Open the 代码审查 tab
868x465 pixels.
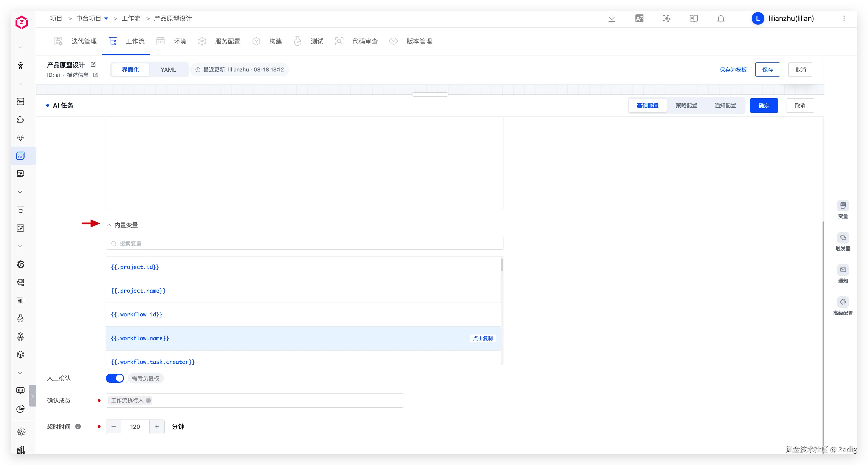tap(356, 41)
